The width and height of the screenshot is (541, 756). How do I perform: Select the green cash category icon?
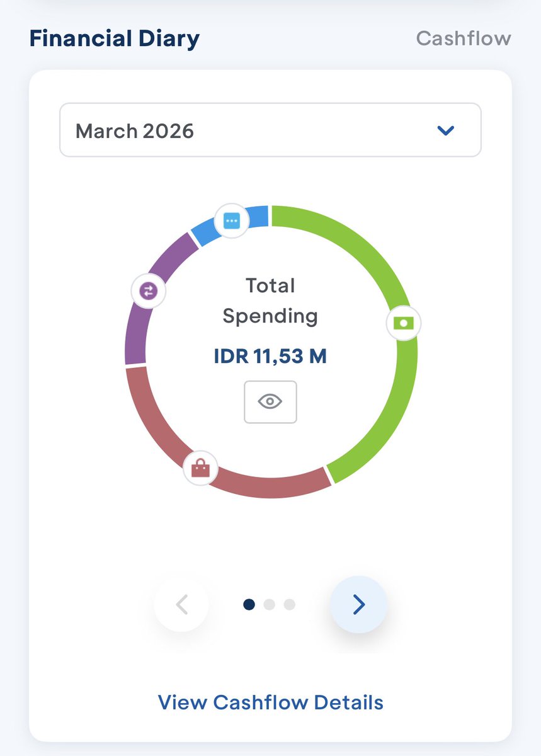403,323
